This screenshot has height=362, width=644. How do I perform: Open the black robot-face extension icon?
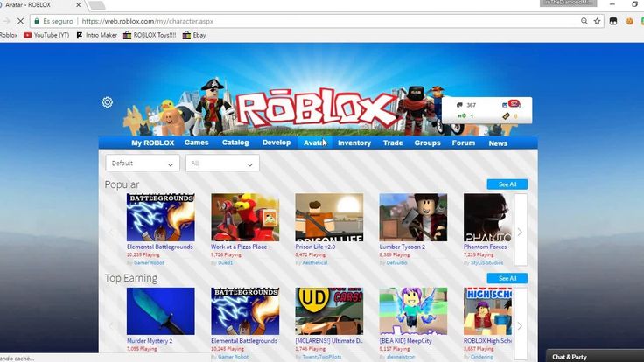pyautogui.click(x=613, y=21)
